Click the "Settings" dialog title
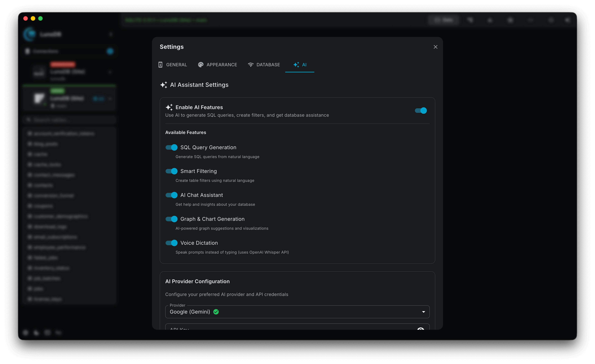The height and width of the screenshot is (364, 595). click(x=172, y=47)
